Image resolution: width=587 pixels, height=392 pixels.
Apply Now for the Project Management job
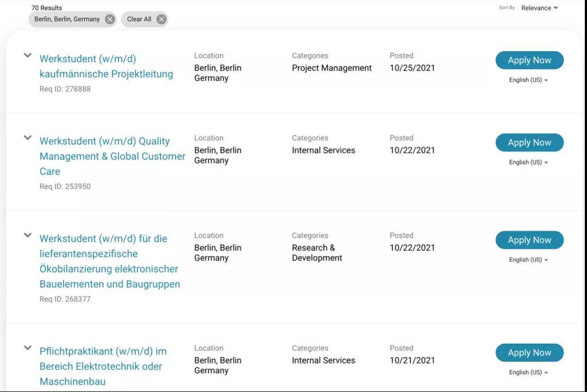(x=529, y=60)
